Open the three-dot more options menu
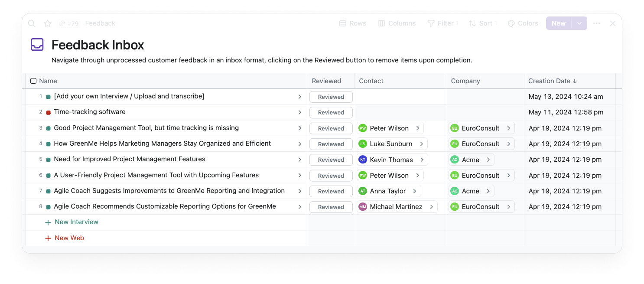 597,23
